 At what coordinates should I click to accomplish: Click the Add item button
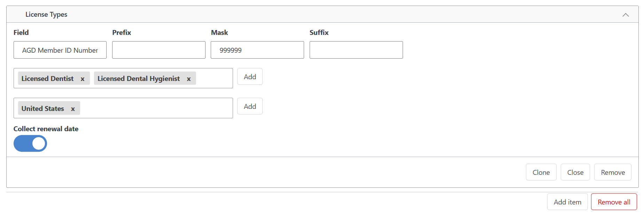click(567, 202)
